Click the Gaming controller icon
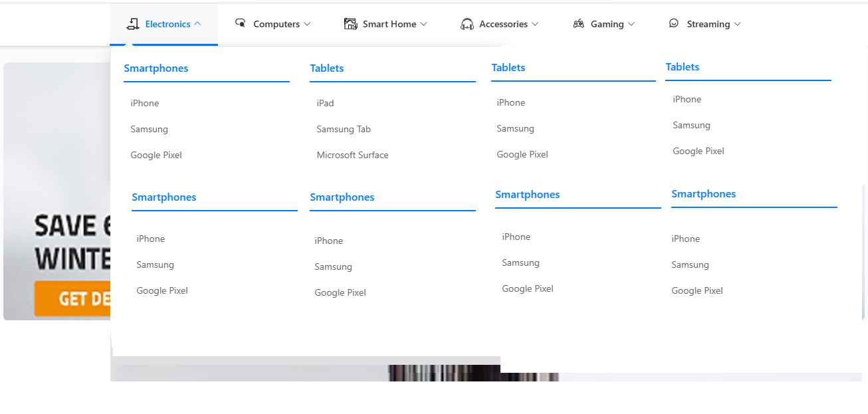The image size is (868, 414). 578,23
